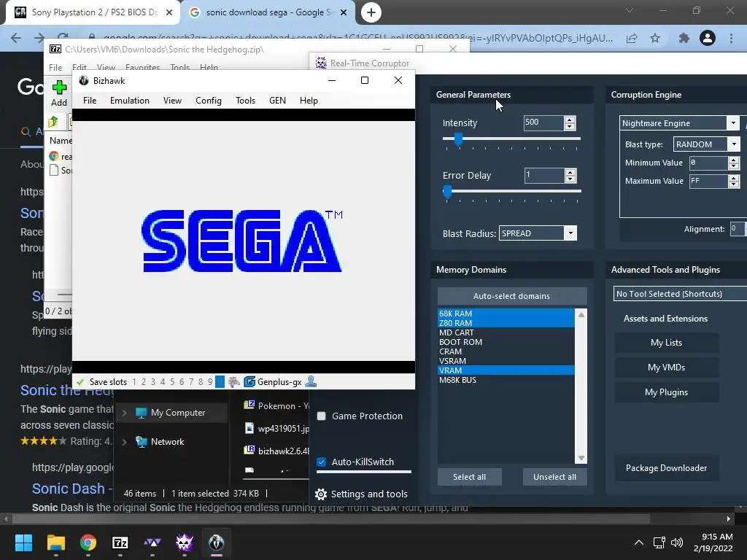Open the Blast Radius SPREAD dropdown
Image resolution: width=747 pixels, height=560 pixels.
click(x=538, y=233)
